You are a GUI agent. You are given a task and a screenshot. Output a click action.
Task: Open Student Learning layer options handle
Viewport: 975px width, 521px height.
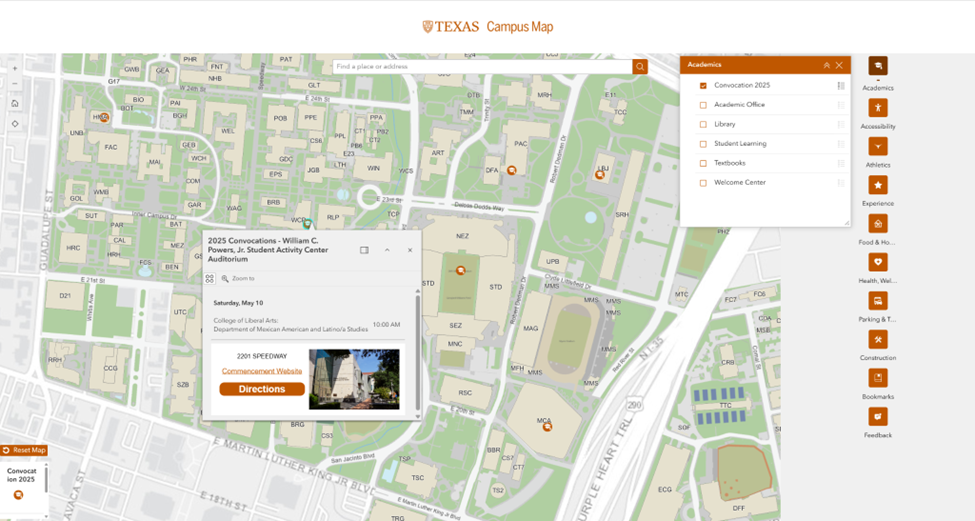pos(841,144)
